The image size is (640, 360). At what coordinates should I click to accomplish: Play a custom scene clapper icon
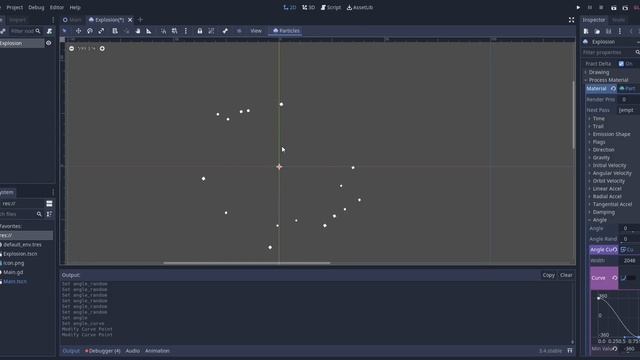click(x=625, y=7)
